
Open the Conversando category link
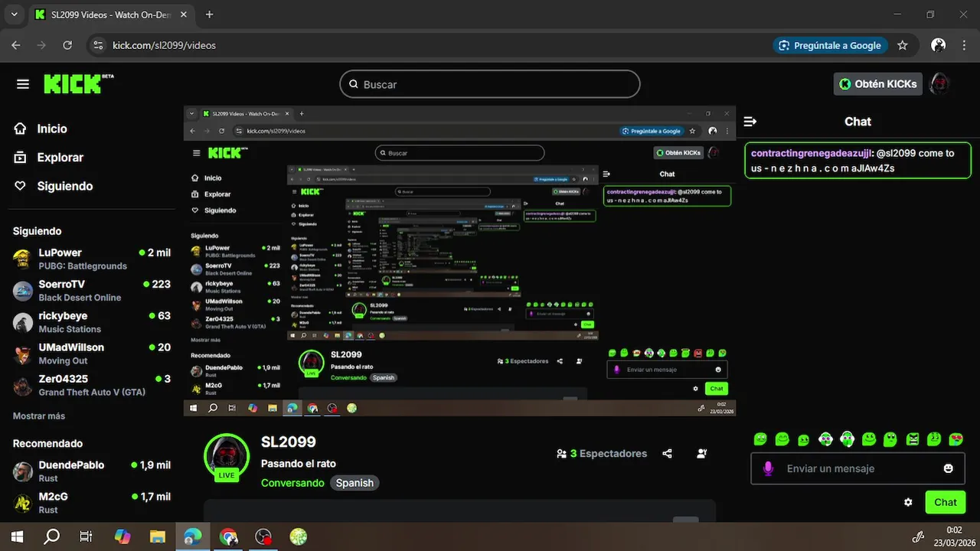[x=292, y=483]
